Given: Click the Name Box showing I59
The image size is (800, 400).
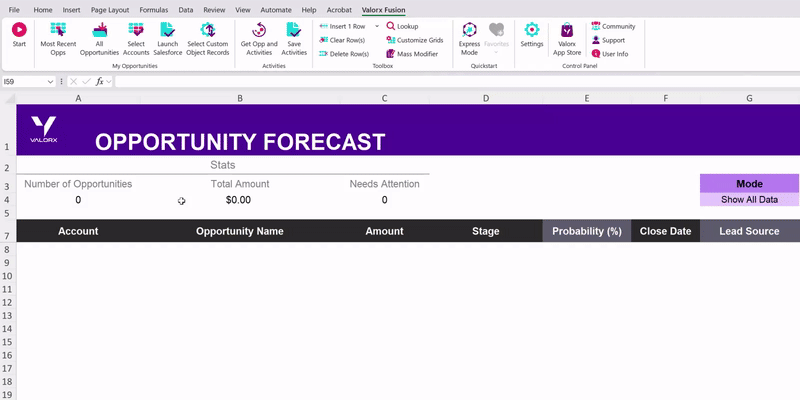Looking at the screenshot, I should tap(24, 82).
